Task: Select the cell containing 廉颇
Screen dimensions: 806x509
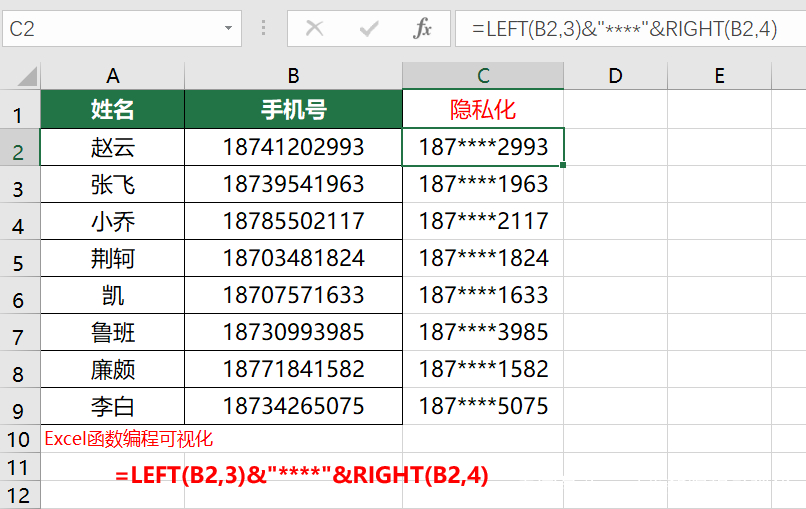Action: click(x=113, y=369)
